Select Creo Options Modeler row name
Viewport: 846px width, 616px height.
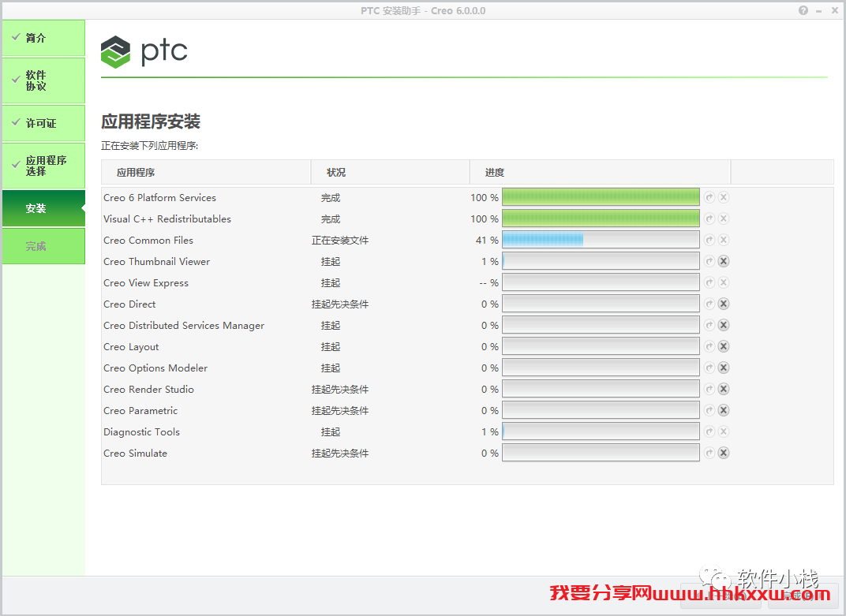click(155, 368)
